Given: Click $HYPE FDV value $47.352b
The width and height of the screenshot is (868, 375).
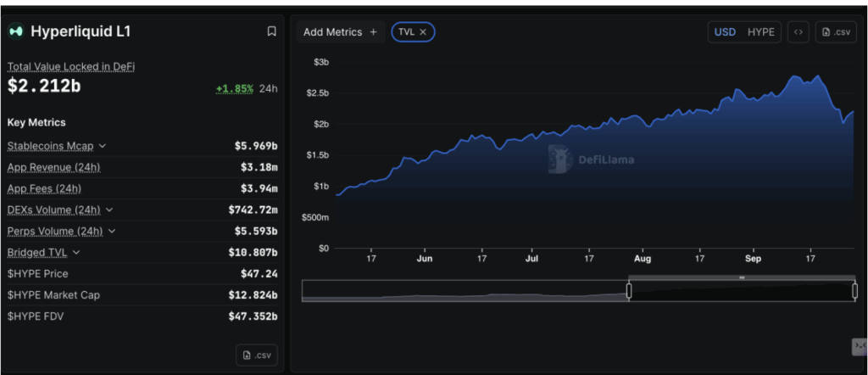Looking at the screenshot, I should [253, 316].
